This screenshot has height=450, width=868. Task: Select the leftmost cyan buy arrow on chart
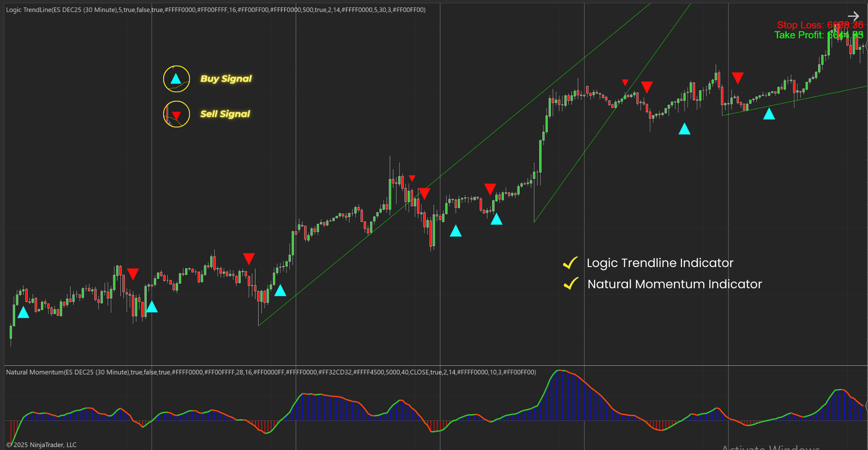(x=23, y=312)
